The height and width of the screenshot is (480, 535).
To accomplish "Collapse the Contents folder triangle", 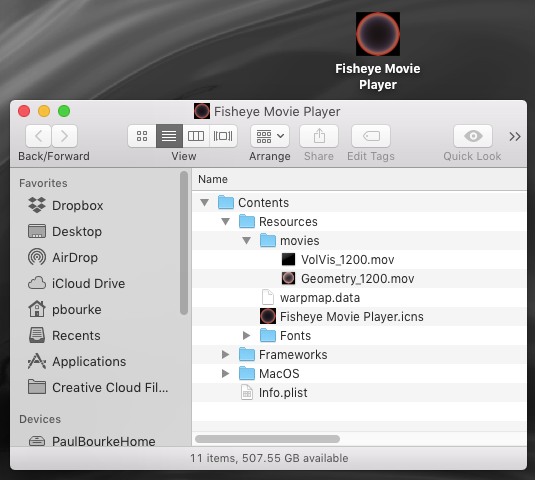I will 205,203.
